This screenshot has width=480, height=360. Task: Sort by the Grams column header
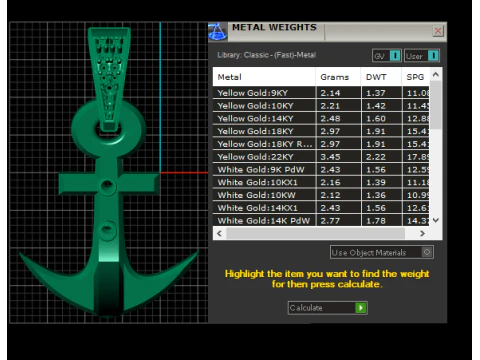point(338,77)
